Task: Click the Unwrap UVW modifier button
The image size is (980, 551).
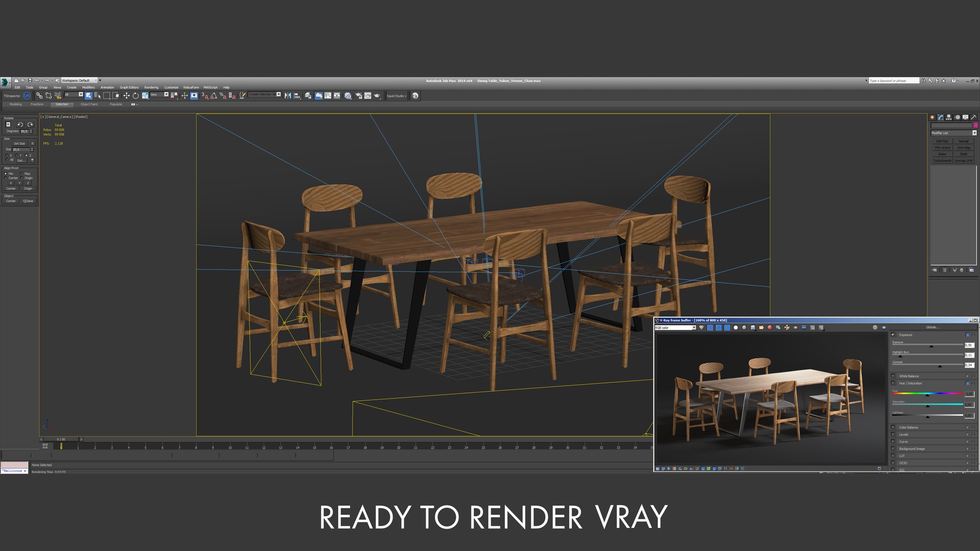Action: (x=964, y=160)
